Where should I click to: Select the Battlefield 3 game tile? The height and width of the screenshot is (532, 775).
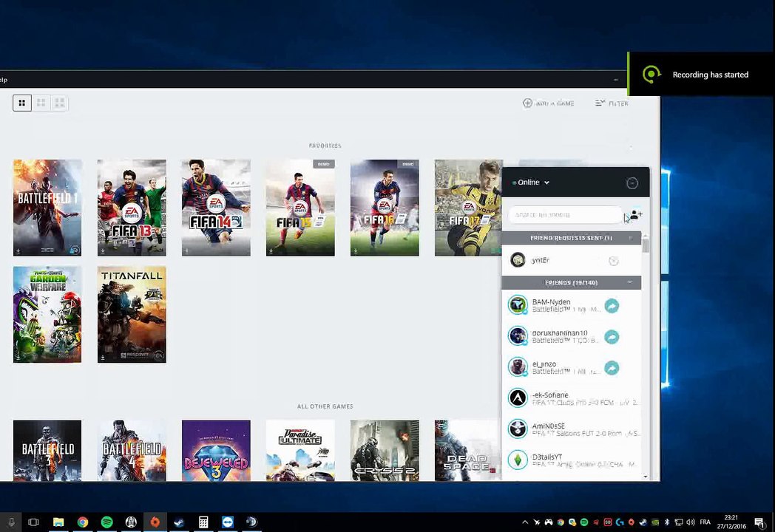[47, 450]
